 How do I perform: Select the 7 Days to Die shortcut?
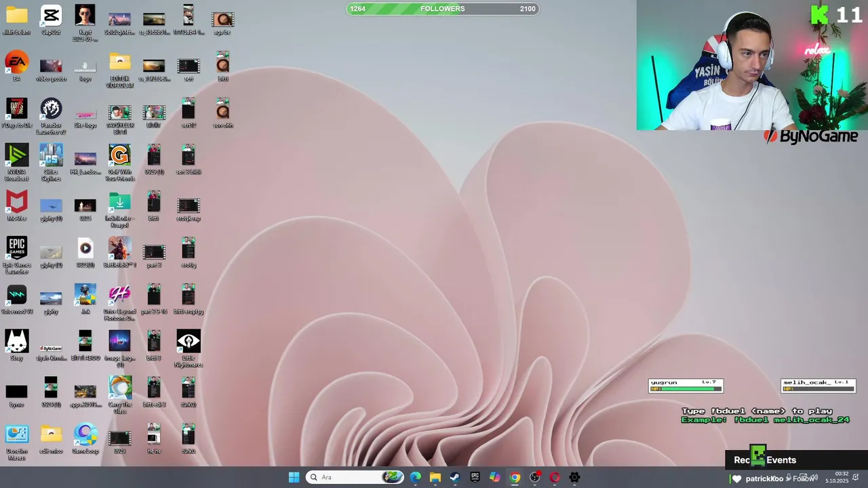click(x=16, y=113)
